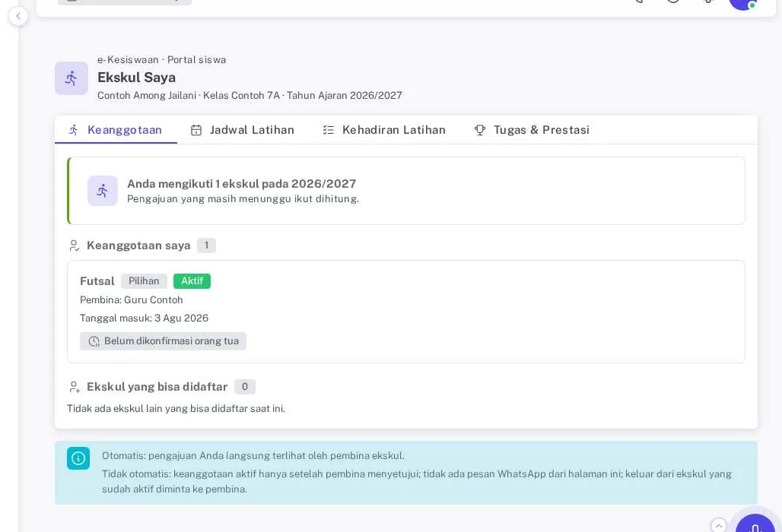Click 'Tanggal masuk: 3 Agu 2026'

[x=144, y=318]
